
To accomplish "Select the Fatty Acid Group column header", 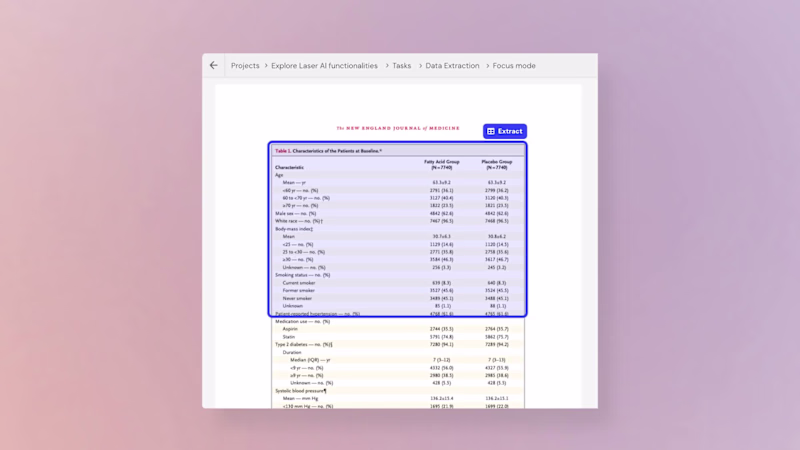I will coord(441,164).
